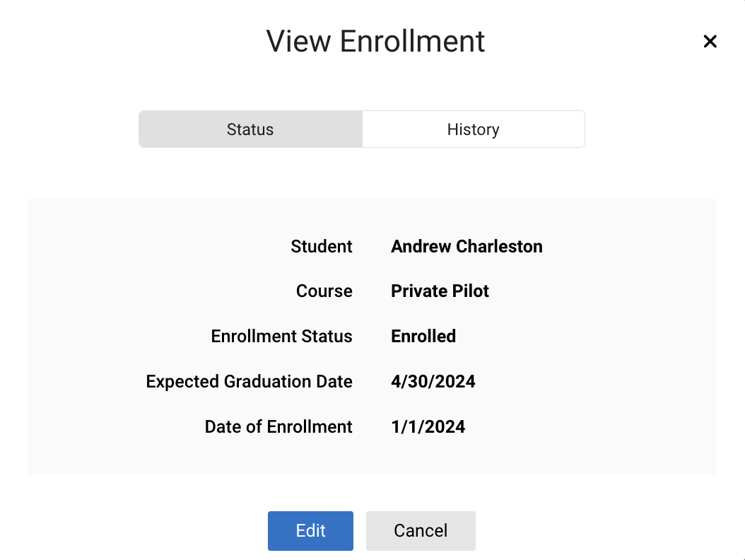
Task: Click the Enrolled status value
Action: pos(423,337)
